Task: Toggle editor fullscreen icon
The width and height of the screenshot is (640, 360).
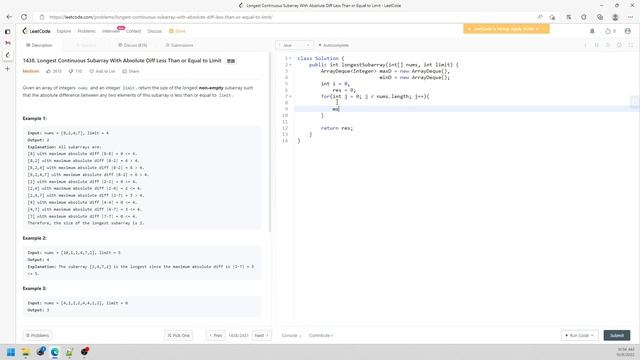Action: 631,45
